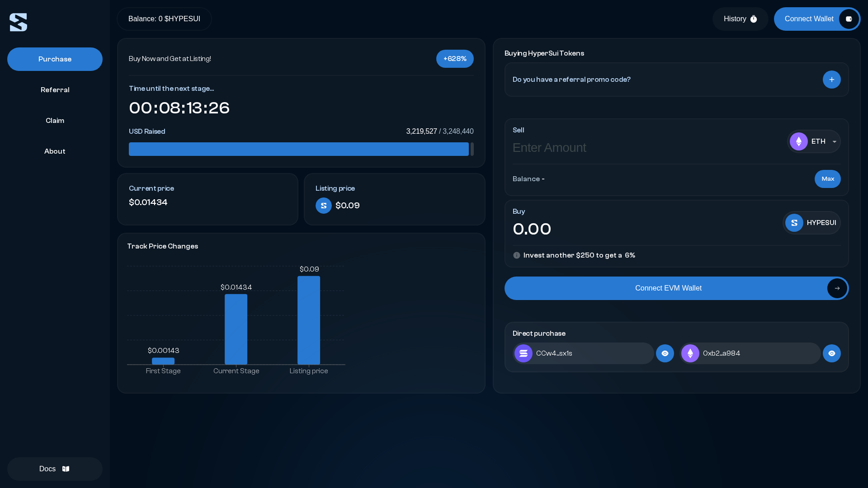Click the HyperSui icon beside listing price
Image resolution: width=868 pixels, height=488 pixels.
(324, 206)
